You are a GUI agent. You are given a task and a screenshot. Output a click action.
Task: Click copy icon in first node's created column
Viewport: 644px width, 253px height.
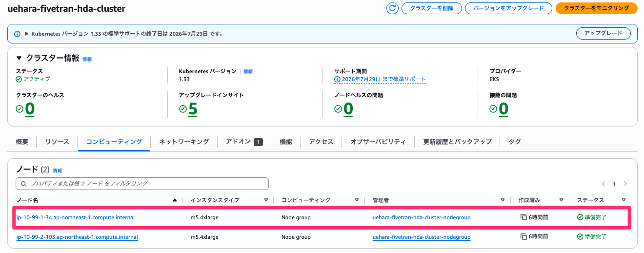point(523,217)
